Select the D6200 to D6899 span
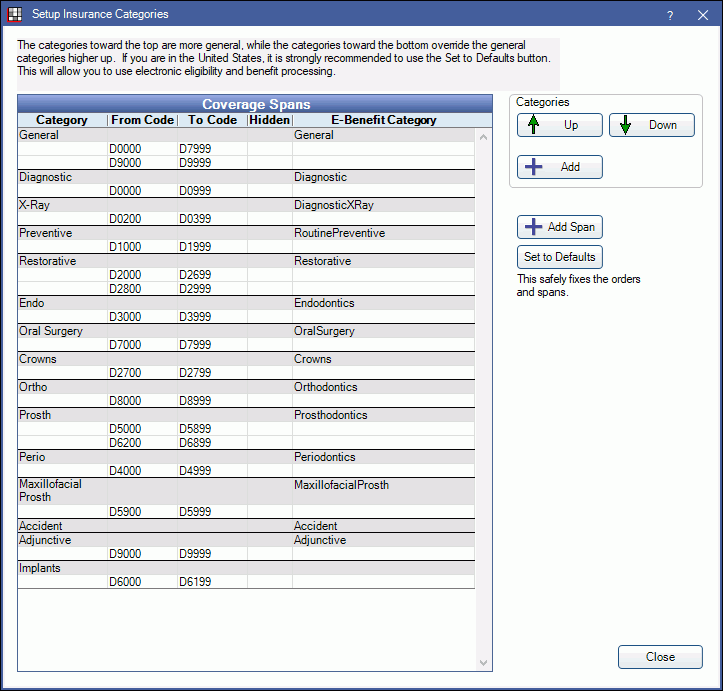The image size is (723, 691). click(246, 443)
